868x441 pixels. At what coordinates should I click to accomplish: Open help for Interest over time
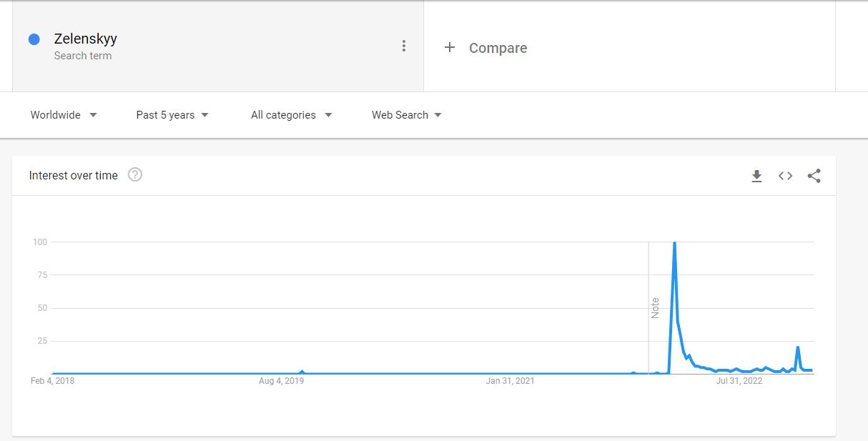pos(135,174)
